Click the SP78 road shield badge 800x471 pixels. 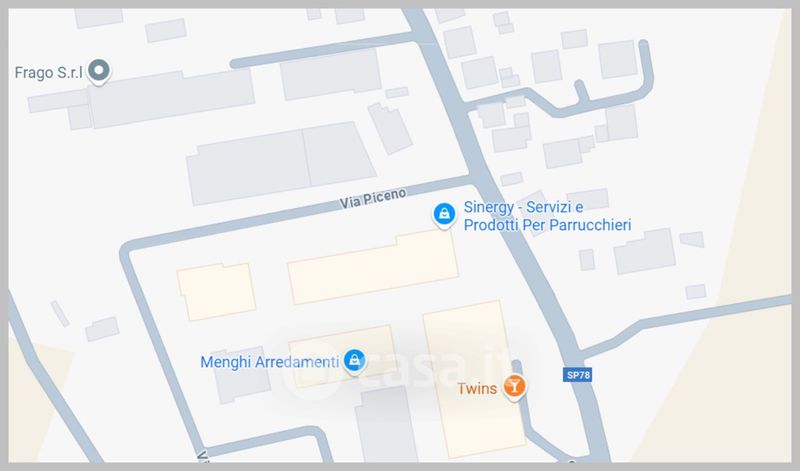[x=578, y=375]
